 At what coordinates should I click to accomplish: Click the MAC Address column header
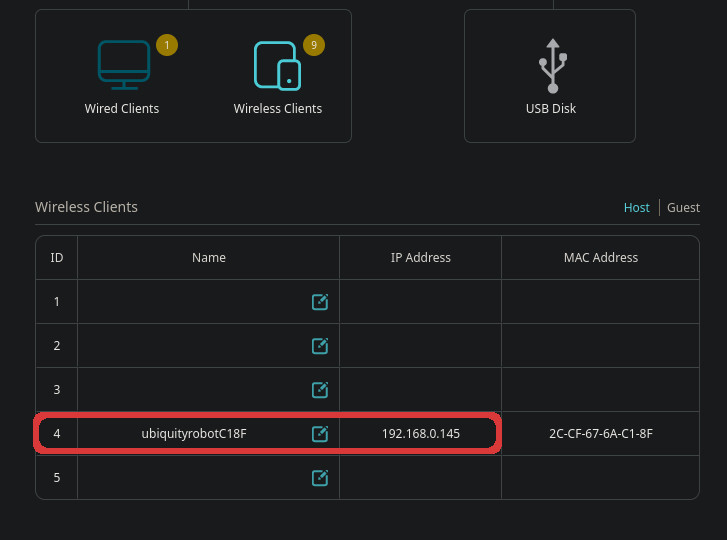click(600, 258)
